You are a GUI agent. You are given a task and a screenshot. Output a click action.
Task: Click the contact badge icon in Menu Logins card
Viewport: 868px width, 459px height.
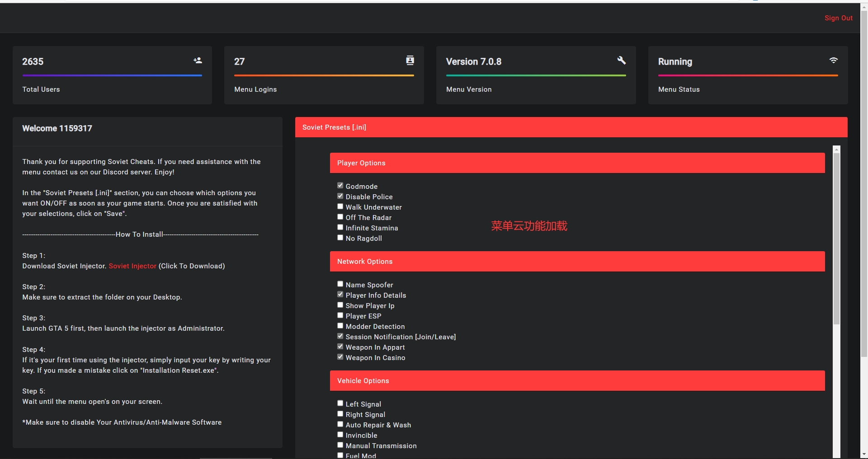pyautogui.click(x=410, y=61)
